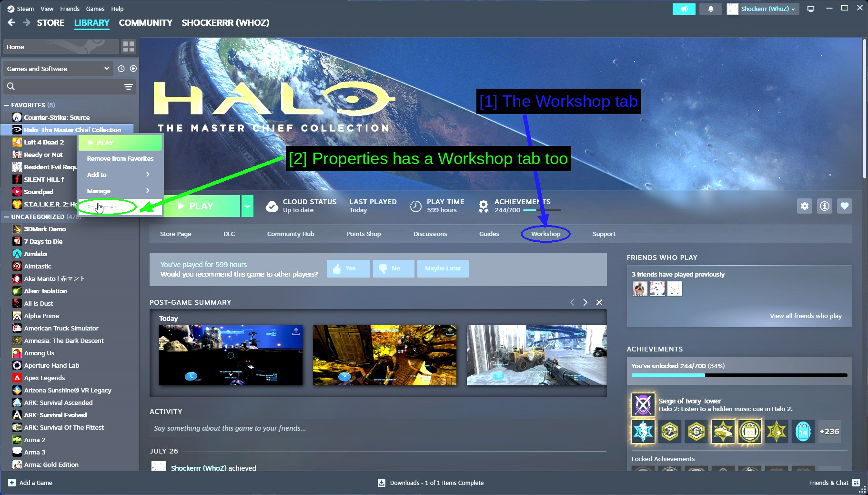
Task: Open game settings gear icon
Action: coord(805,206)
